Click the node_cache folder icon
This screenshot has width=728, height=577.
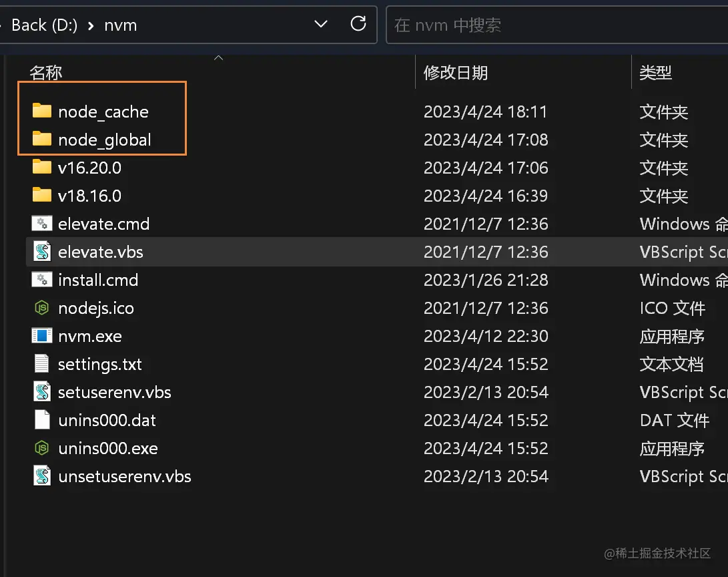click(x=42, y=111)
